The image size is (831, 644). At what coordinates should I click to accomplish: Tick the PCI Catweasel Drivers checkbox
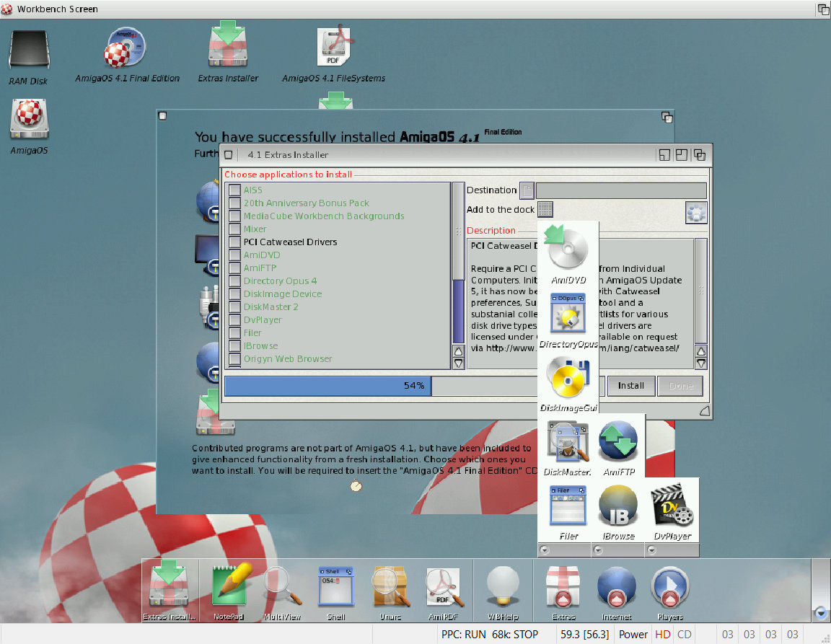coord(234,242)
